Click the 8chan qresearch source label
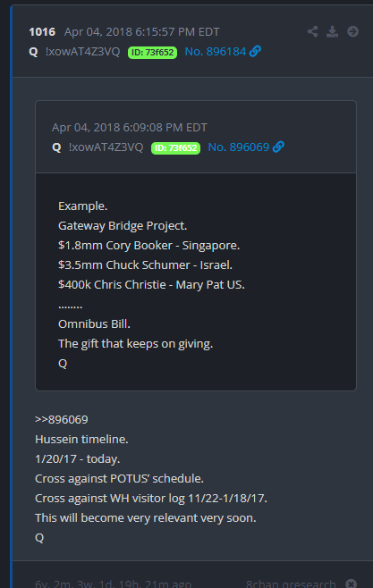The width and height of the screenshot is (373, 588). click(x=292, y=584)
